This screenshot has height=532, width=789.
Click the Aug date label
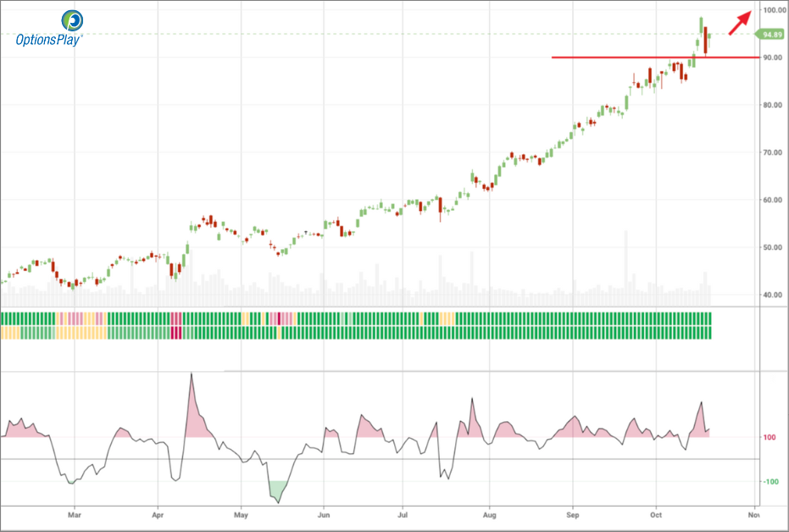[489, 514]
